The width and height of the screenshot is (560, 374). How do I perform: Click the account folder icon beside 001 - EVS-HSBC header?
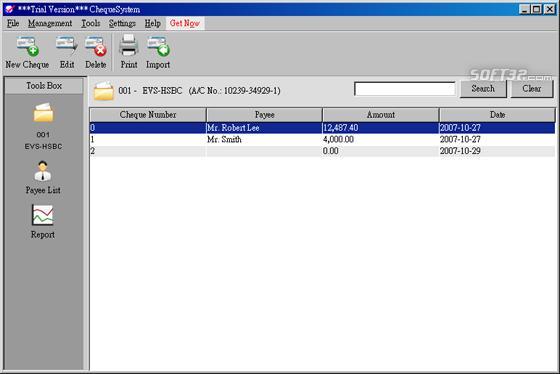[104, 91]
